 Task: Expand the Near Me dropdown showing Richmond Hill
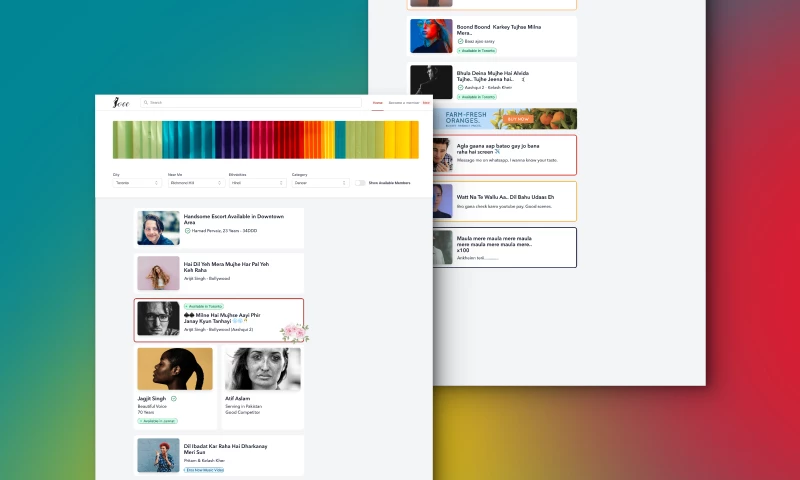[x=194, y=183]
